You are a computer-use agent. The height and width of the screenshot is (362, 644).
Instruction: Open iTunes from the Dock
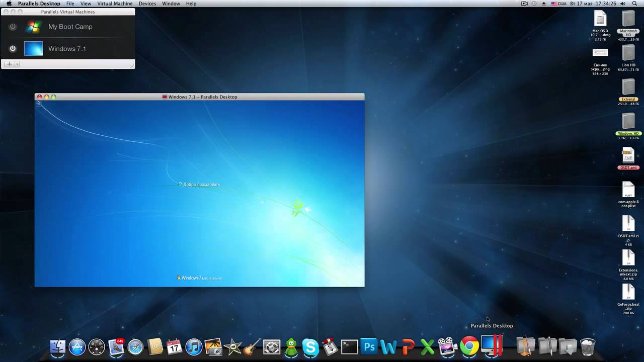pyautogui.click(x=194, y=347)
